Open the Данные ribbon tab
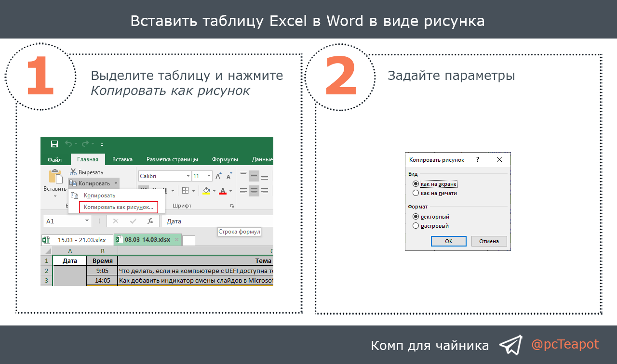This screenshot has height=364, width=617. tap(262, 159)
